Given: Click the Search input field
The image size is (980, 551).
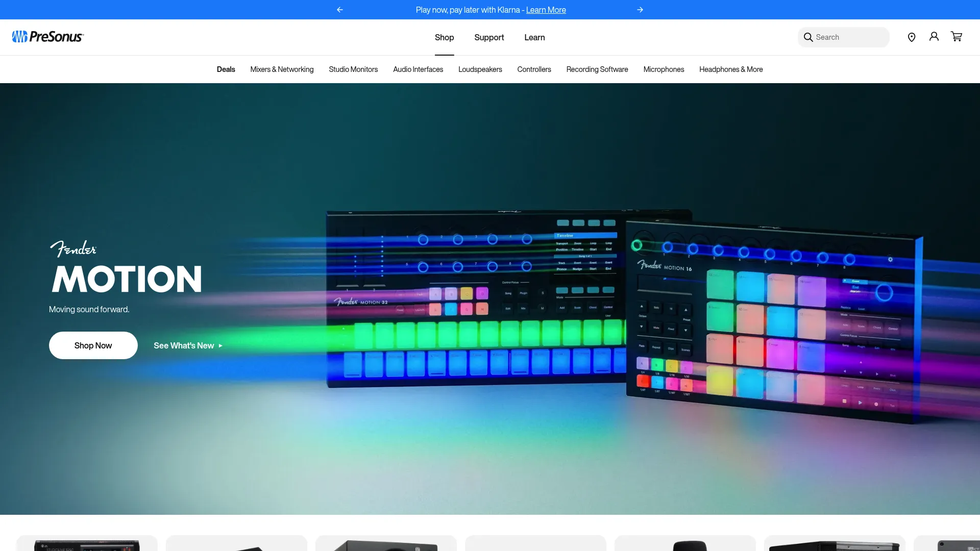Looking at the screenshot, I should pyautogui.click(x=843, y=37).
